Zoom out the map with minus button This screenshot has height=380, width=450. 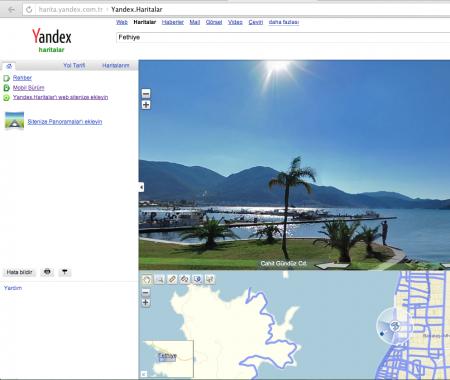(146, 293)
